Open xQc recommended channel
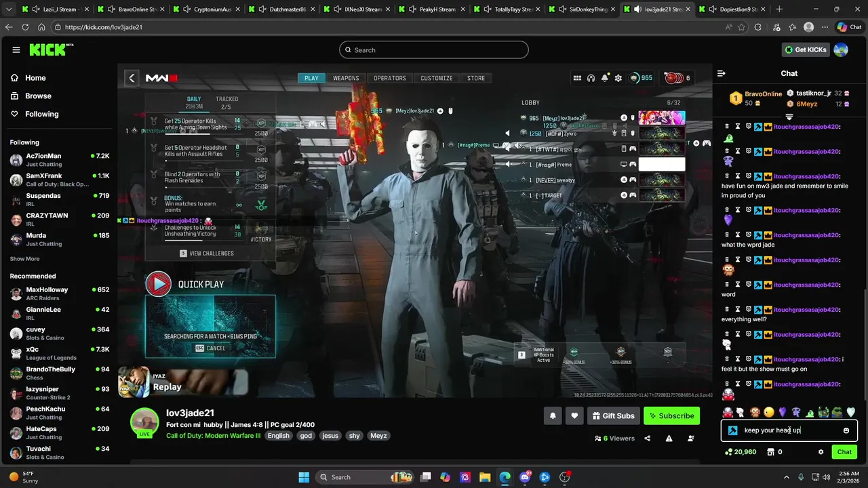The image size is (868, 488). tap(59, 353)
